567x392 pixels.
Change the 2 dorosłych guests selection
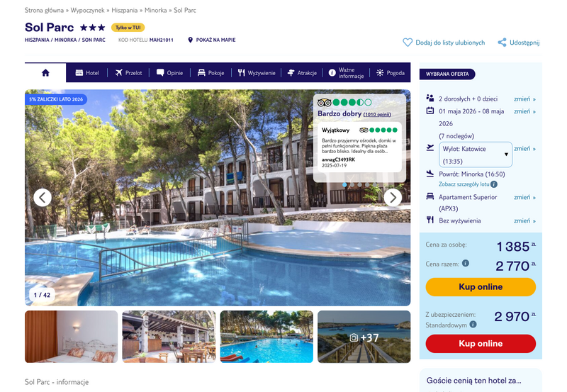pyautogui.click(x=524, y=99)
